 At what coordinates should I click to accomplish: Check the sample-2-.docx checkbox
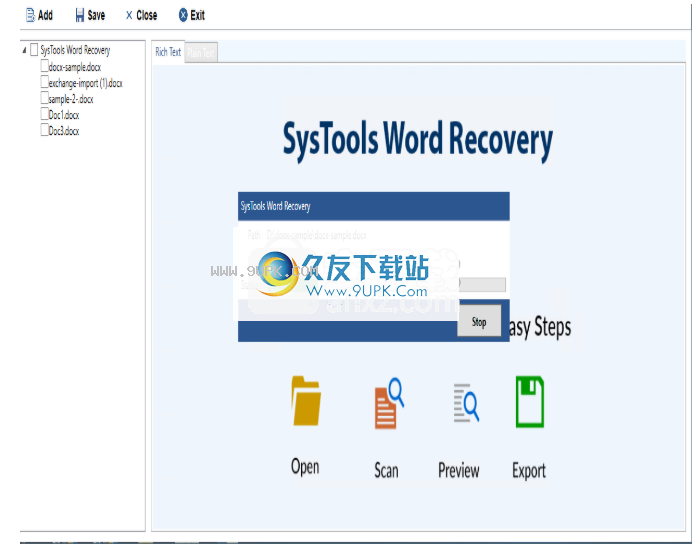(x=44, y=98)
